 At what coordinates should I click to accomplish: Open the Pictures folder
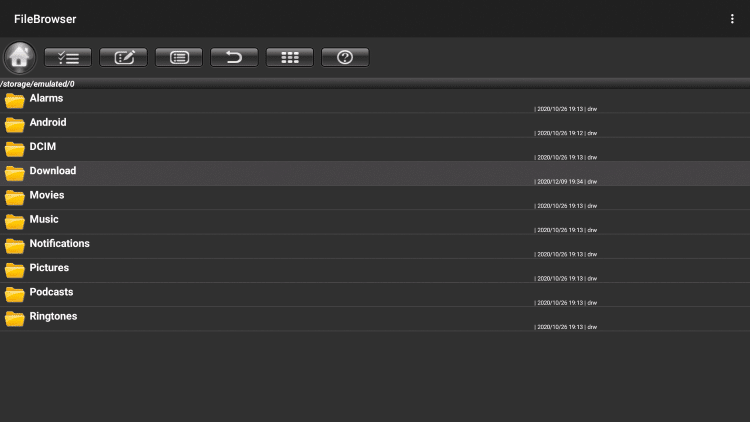click(x=49, y=268)
